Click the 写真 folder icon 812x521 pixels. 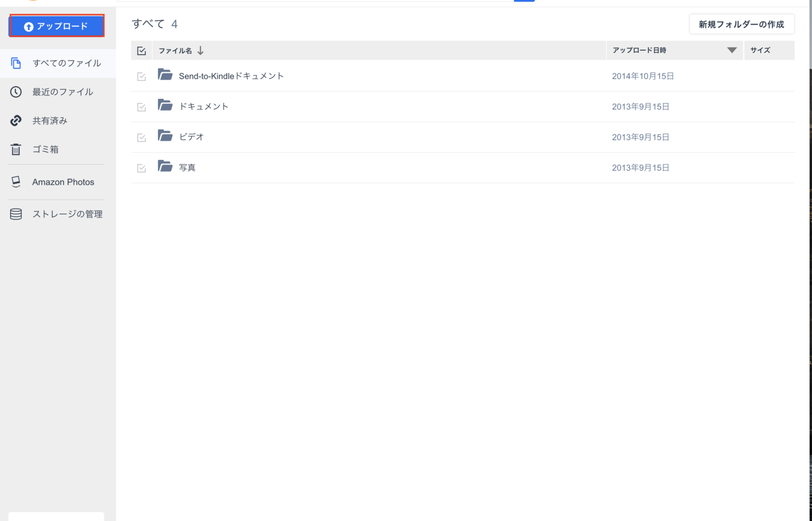point(165,167)
